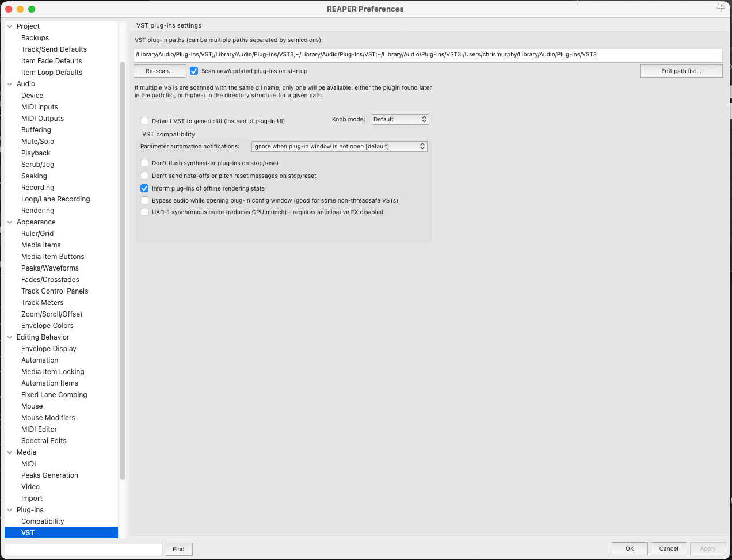Image resolution: width=732 pixels, height=560 pixels.
Task: Select Media Item Buttons entry
Action: [53, 257]
